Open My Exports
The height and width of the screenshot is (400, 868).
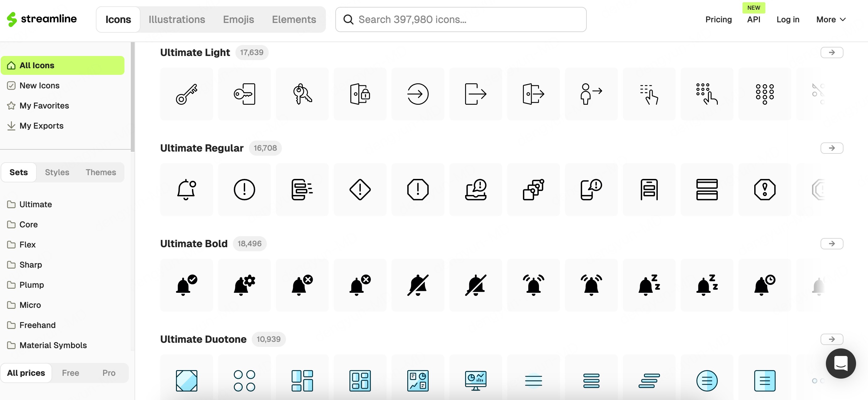click(x=35, y=126)
